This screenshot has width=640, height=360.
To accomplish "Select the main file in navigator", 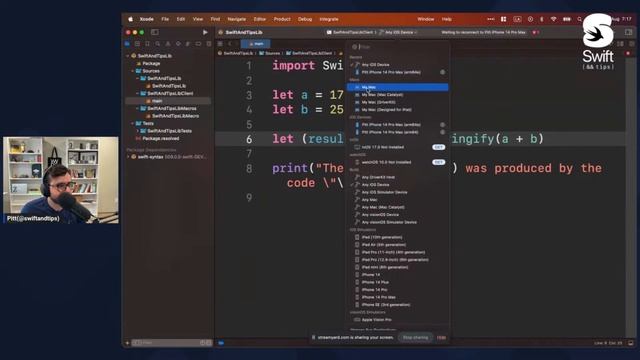I will tap(168, 101).
